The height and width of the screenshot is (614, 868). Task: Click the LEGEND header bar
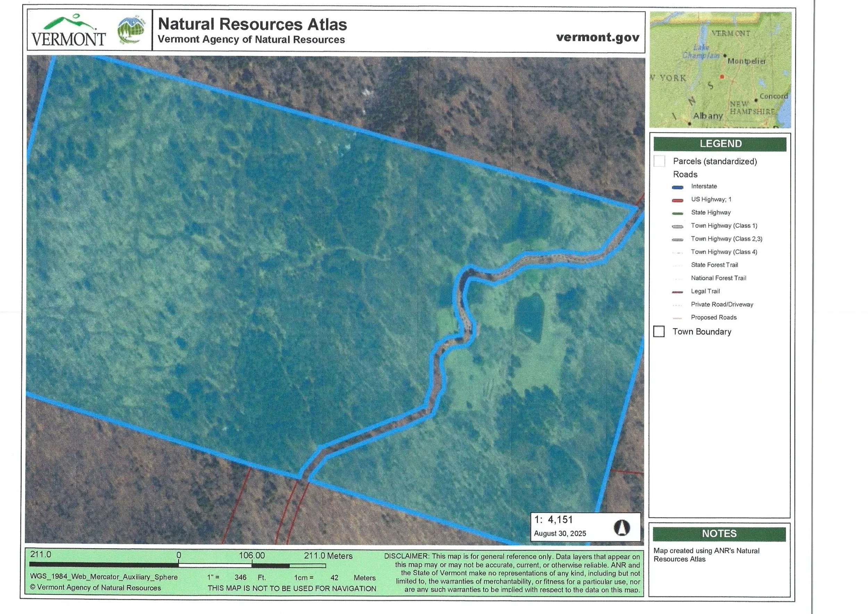720,144
